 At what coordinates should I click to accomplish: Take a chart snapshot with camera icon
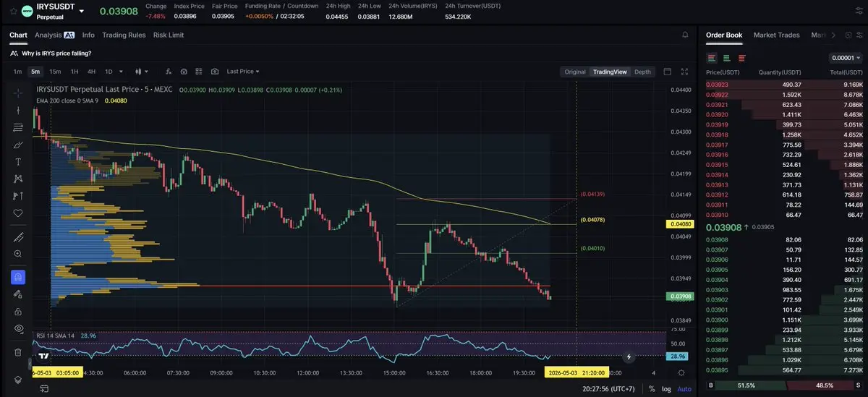(x=215, y=72)
